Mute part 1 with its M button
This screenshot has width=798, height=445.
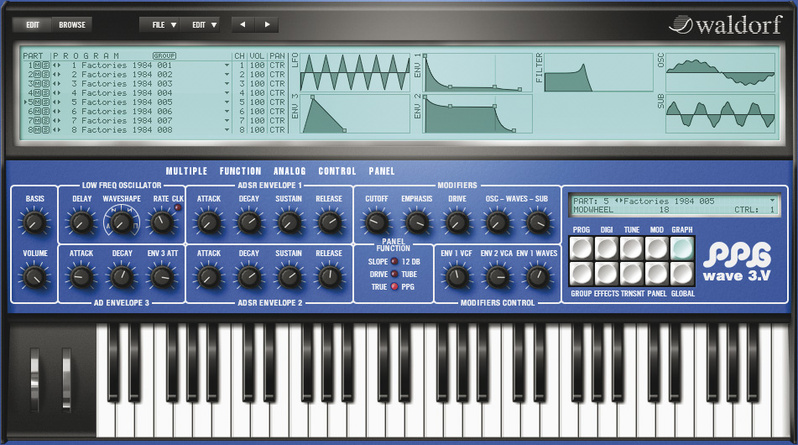(38, 65)
